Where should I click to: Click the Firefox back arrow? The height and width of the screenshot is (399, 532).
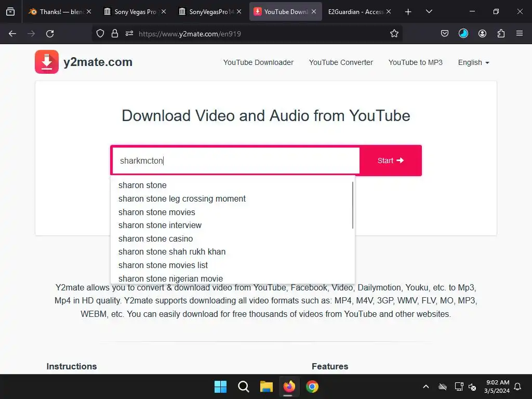point(12,34)
